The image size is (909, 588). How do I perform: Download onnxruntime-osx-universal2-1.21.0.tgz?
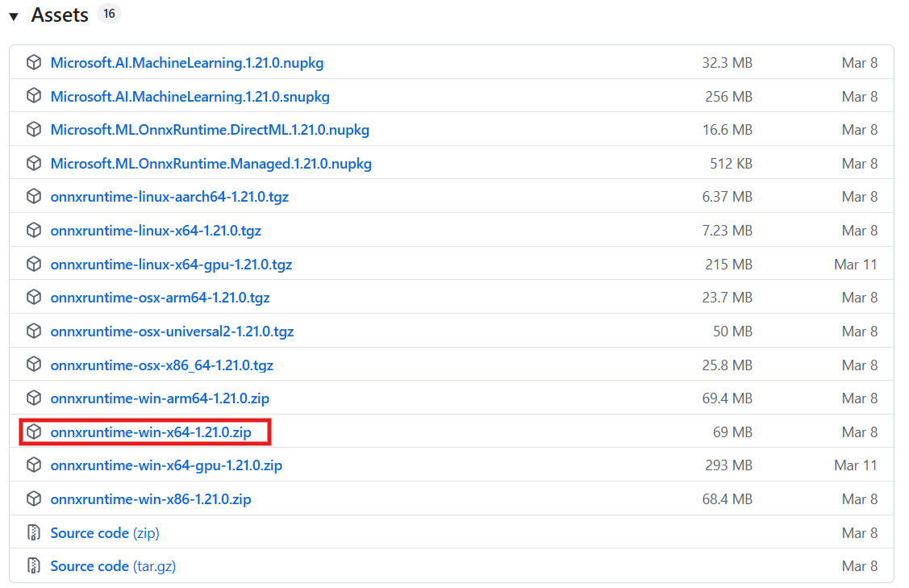pos(172,331)
